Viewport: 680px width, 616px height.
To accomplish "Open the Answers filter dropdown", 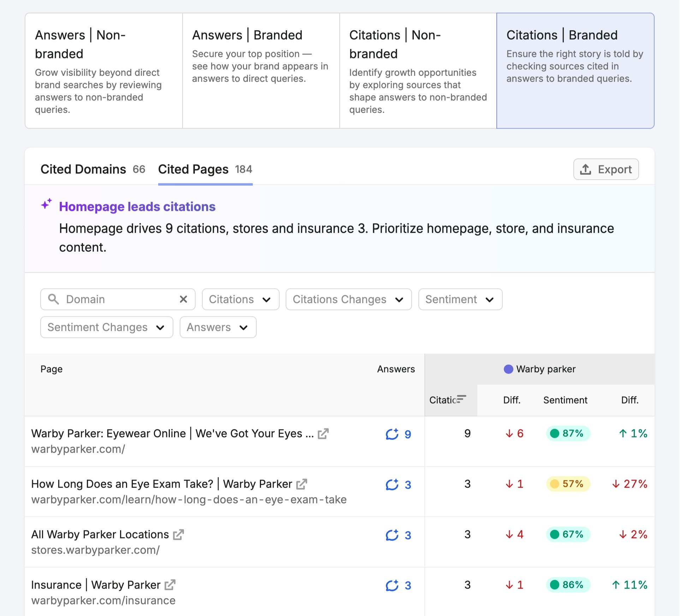I will tap(218, 327).
